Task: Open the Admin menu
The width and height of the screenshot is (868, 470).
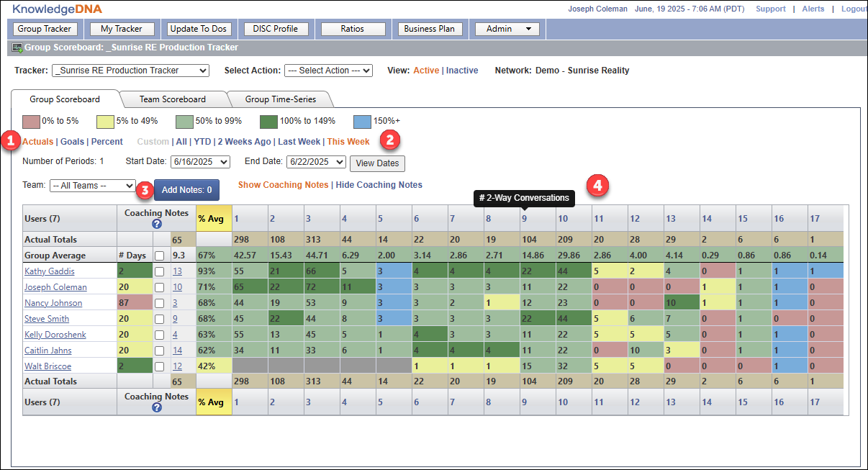Action: pos(507,29)
